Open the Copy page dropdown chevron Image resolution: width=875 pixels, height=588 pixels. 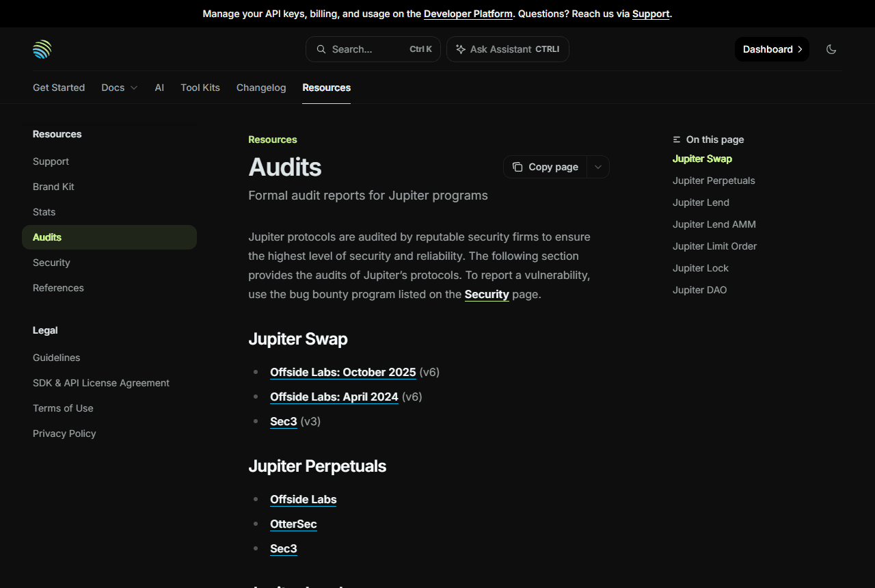598,167
